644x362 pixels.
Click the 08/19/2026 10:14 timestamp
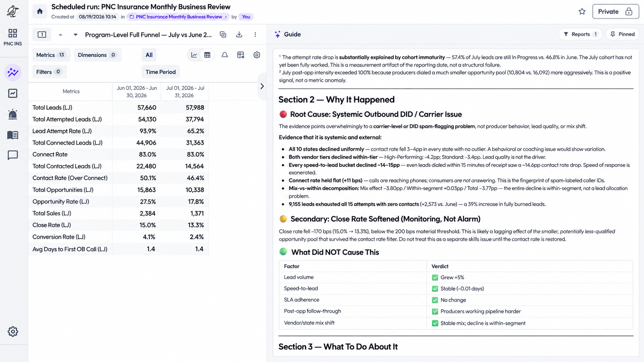tap(97, 17)
